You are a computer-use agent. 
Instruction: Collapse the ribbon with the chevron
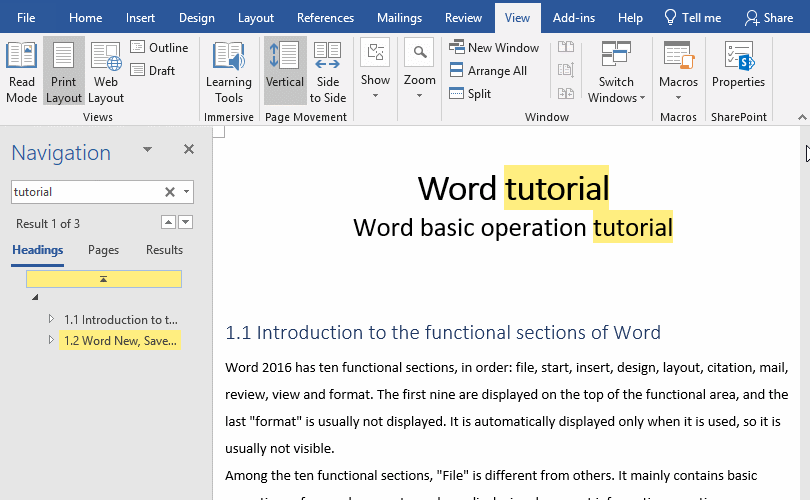[x=802, y=117]
